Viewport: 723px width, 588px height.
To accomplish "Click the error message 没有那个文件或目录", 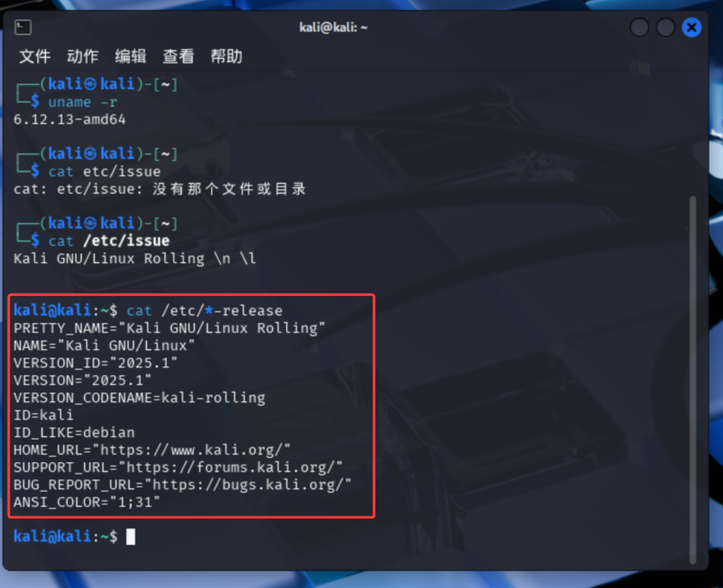I will pyautogui.click(x=229, y=189).
